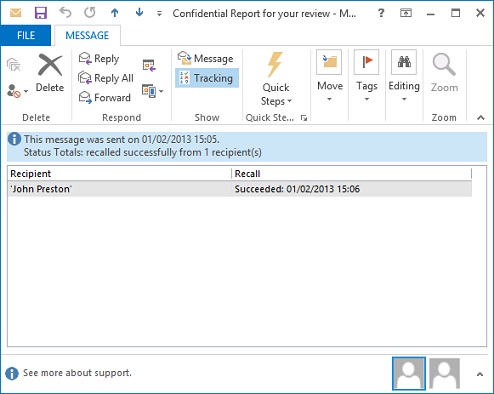Screen dimensions: 494x394
Task: Click the info icon beside support text
Action: 12,373
